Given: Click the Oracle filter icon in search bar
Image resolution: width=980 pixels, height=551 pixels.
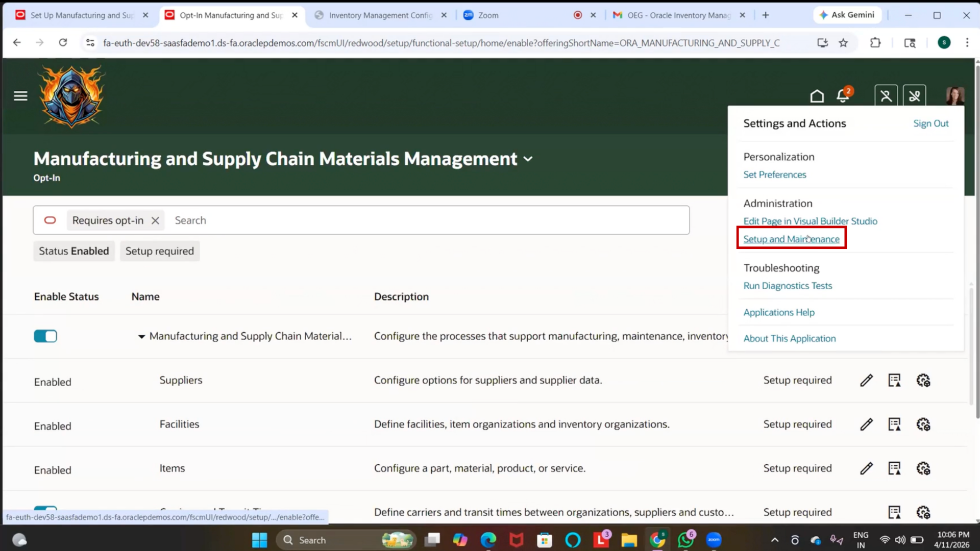Looking at the screenshot, I should pyautogui.click(x=50, y=220).
